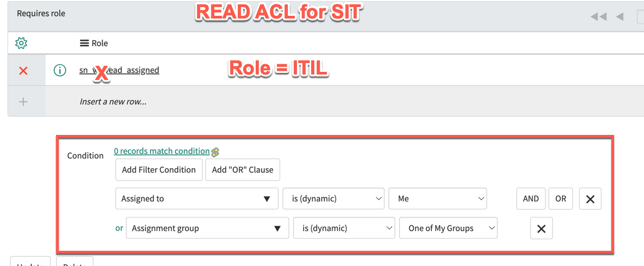The height and width of the screenshot is (266, 644).
Task: Remove the Assigned to condition row
Action: 590,199
